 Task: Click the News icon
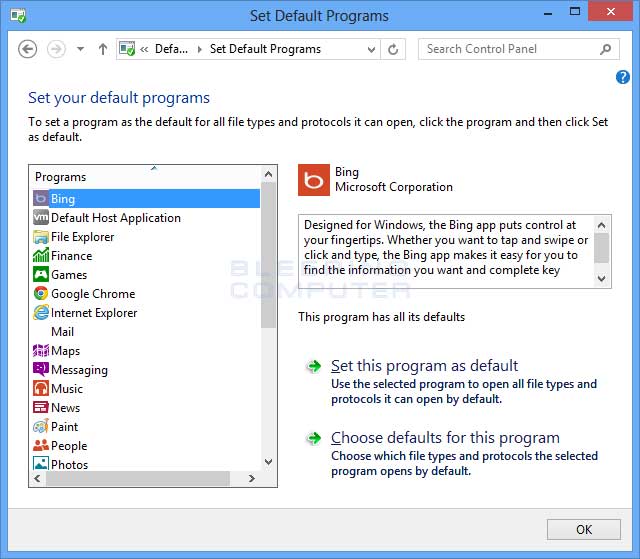pos(40,407)
